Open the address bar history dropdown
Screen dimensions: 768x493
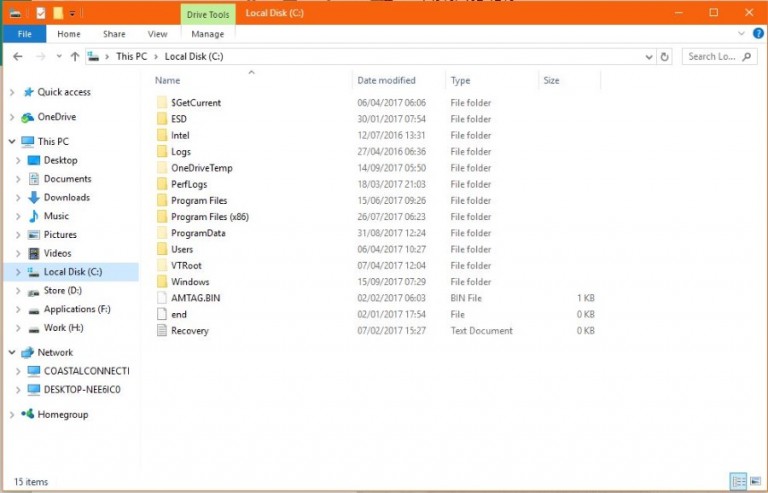point(649,57)
